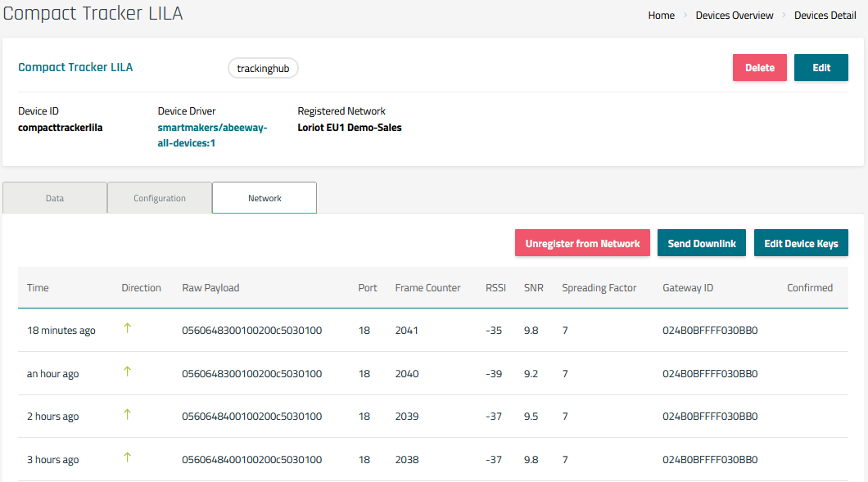The image size is (868, 482).
Task: Open the Send Downlink dialog
Action: coord(701,243)
